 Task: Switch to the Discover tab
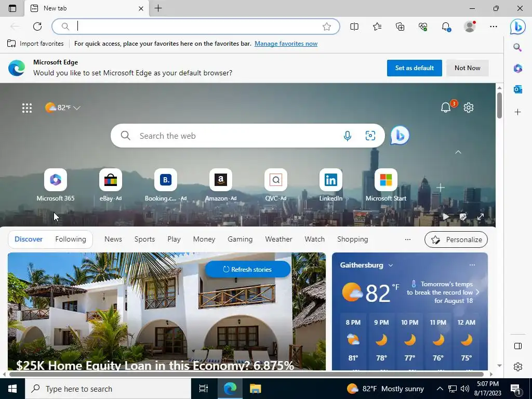(29, 239)
